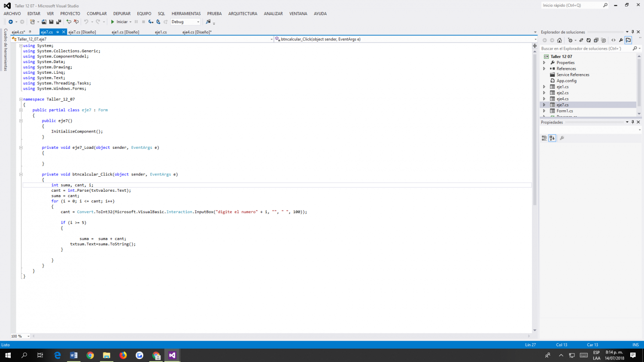644x362 pixels.
Task: Toggle Alphabetical sort in Propiedades panel
Action: (552, 138)
